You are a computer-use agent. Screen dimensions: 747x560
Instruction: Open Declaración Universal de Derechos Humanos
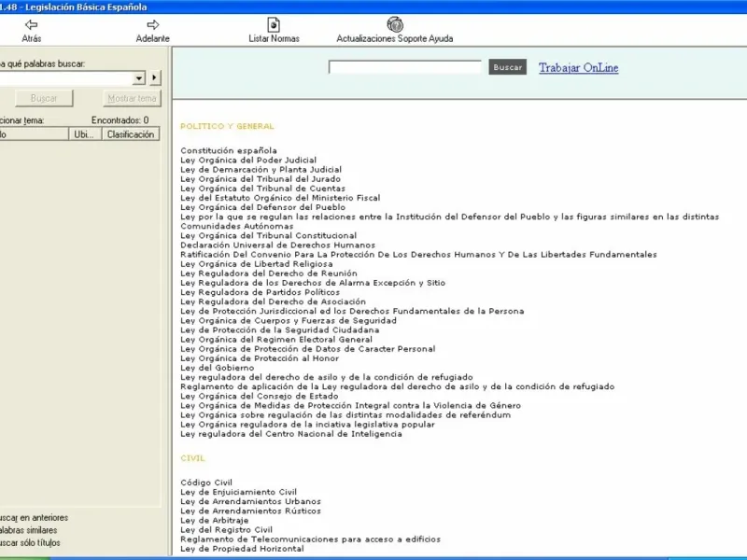click(277, 245)
